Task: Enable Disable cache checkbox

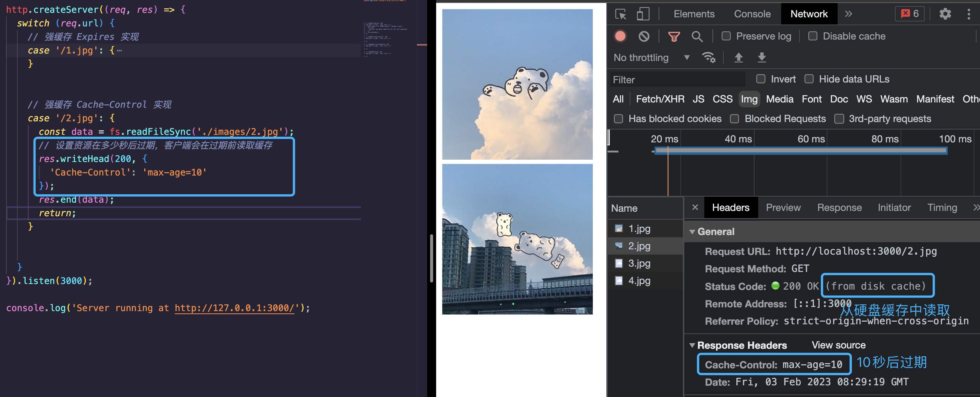Action: 813,36
